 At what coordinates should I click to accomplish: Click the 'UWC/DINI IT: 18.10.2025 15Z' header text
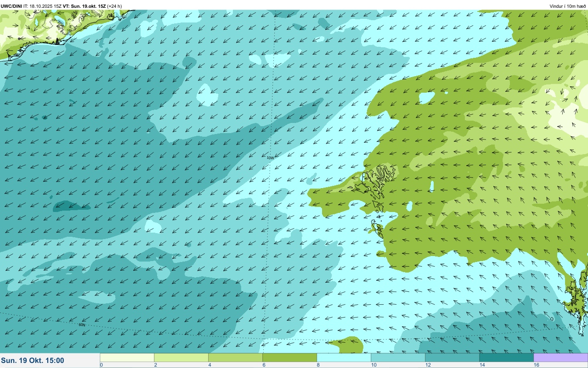(x=31, y=6)
